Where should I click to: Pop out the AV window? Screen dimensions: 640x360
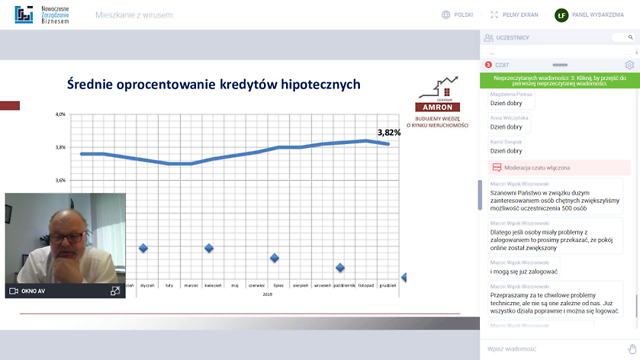pyautogui.click(x=115, y=291)
